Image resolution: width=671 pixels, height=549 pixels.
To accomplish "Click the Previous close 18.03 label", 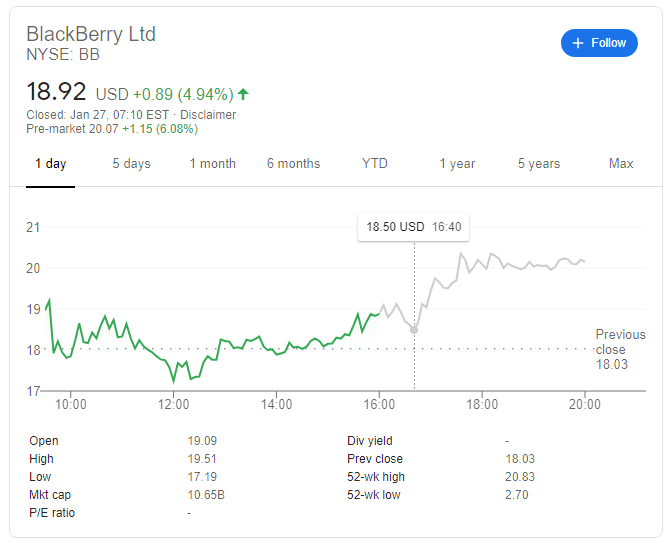I will pyautogui.click(x=620, y=350).
